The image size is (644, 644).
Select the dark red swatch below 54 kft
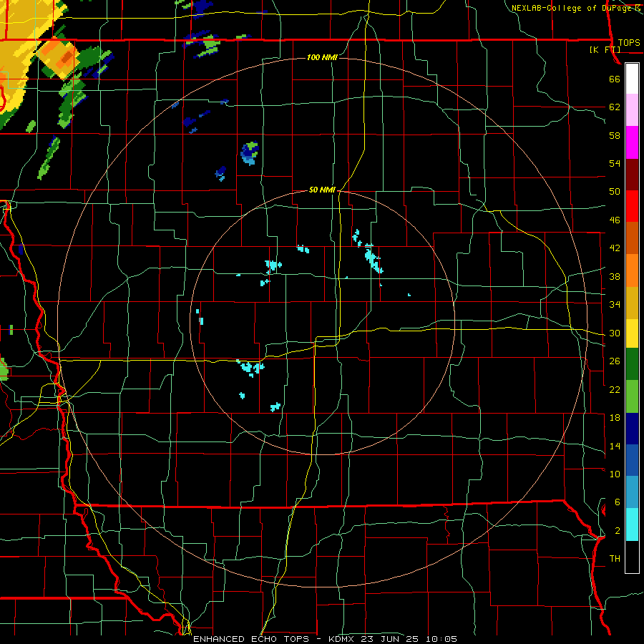[632, 175]
